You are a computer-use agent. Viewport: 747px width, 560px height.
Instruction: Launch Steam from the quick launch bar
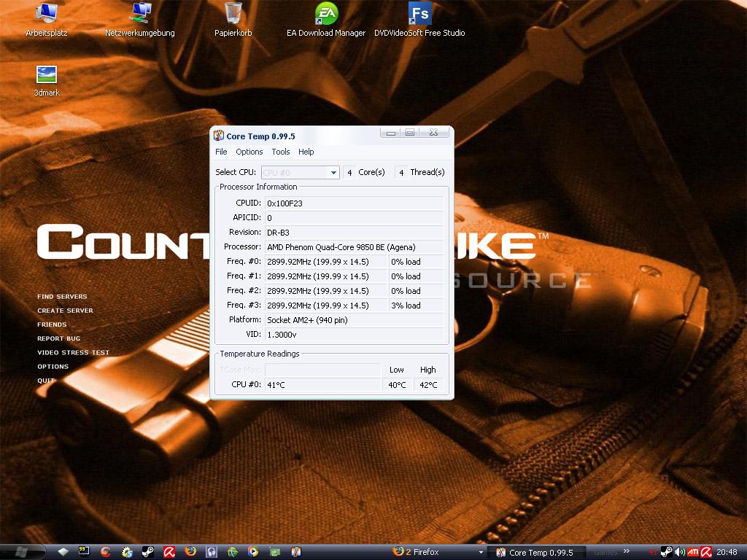(x=147, y=552)
